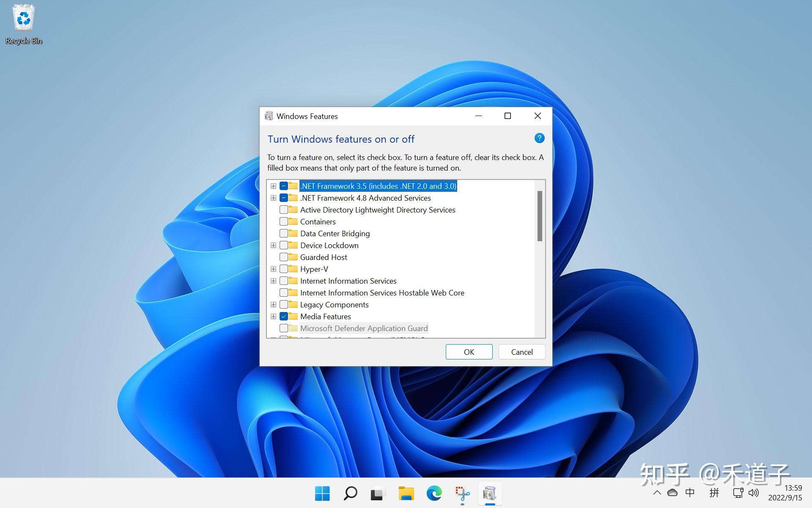Show hidden system tray icons
812x508 pixels.
(x=657, y=493)
